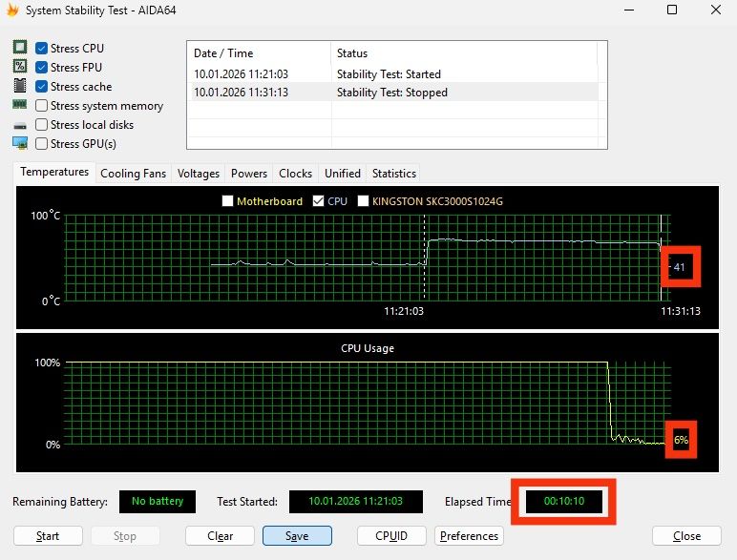Image resolution: width=737 pixels, height=560 pixels.
Task: Click the 00:10:10 elapsed time field
Action: (x=564, y=501)
